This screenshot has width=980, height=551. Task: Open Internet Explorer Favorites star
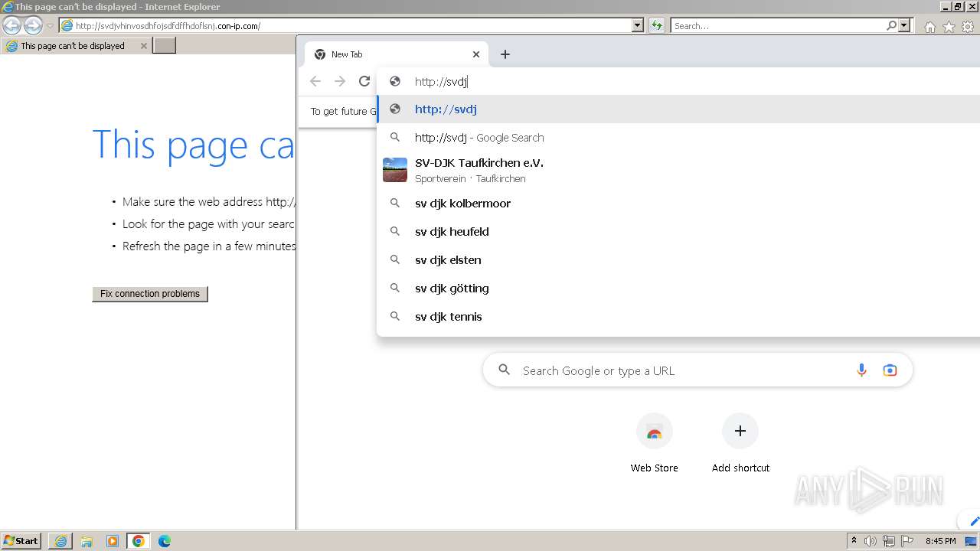(x=949, y=27)
